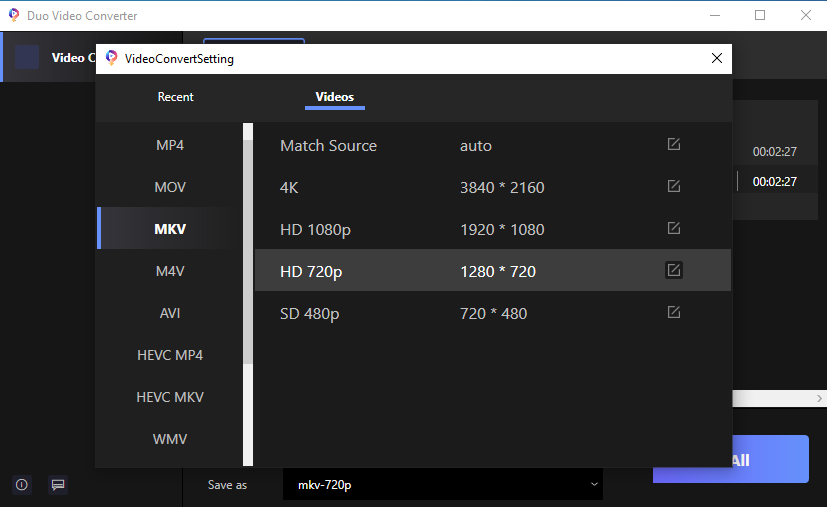
Task: Click the VideoConvertSetting dialog logo icon
Action: click(x=111, y=58)
